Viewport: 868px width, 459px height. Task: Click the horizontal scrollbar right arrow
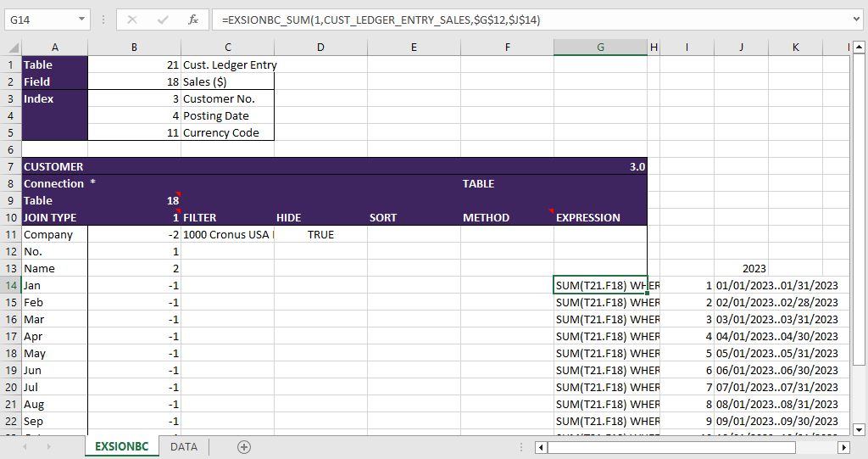pos(843,447)
